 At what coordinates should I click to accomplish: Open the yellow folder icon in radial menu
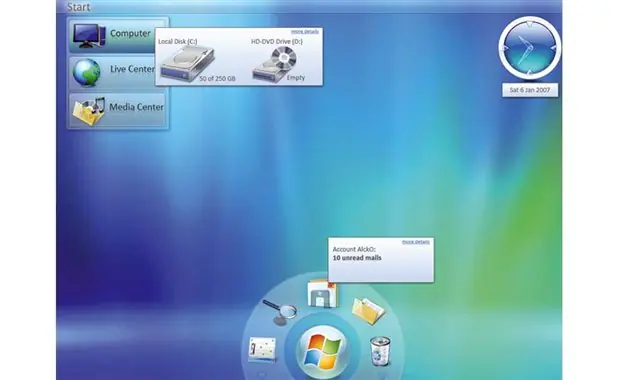coord(368,311)
